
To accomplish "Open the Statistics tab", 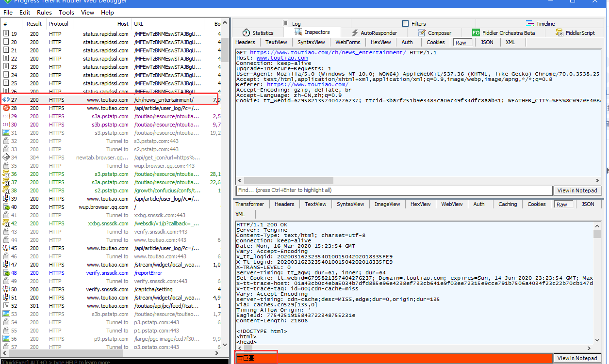I will 258,33.
